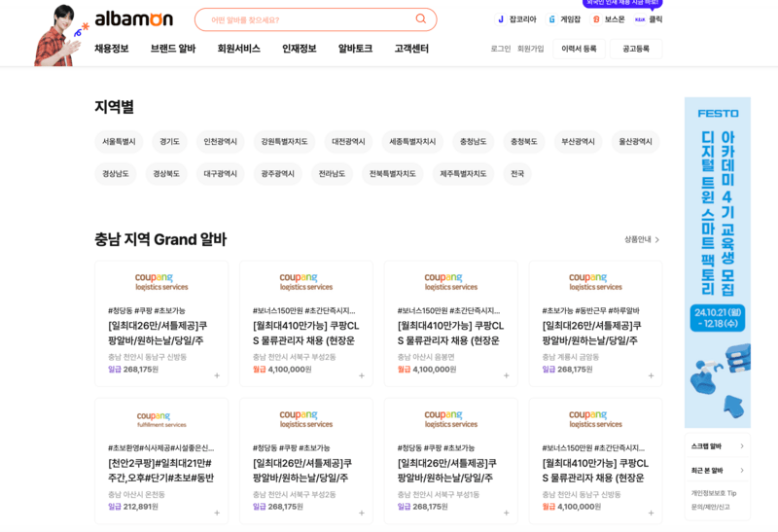Select the 전국 region chip

tap(517, 174)
